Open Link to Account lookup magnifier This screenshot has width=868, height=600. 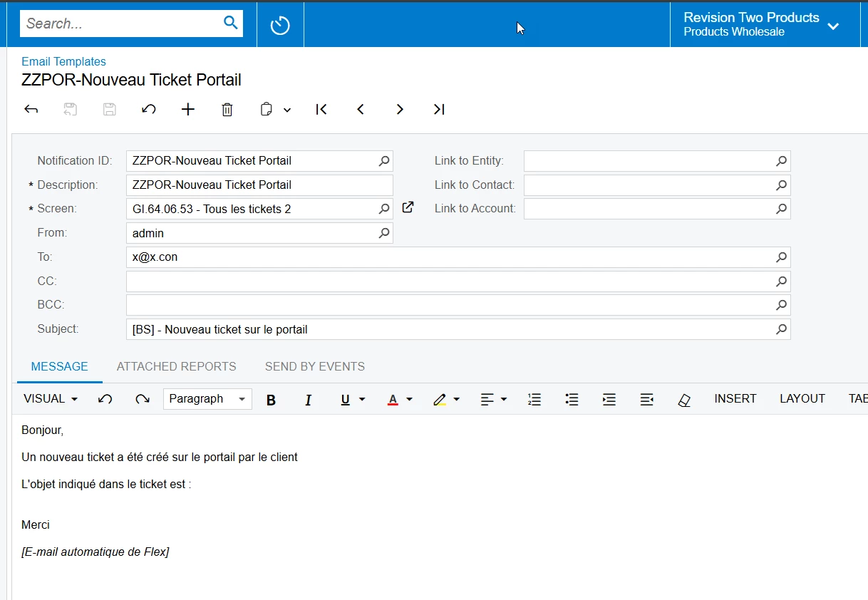point(782,209)
